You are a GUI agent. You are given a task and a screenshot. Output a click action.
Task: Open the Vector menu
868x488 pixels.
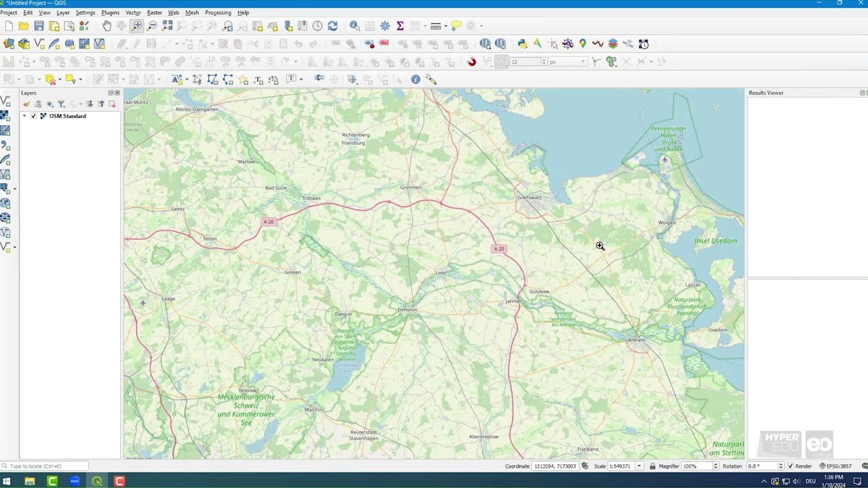click(x=133, y=12)
